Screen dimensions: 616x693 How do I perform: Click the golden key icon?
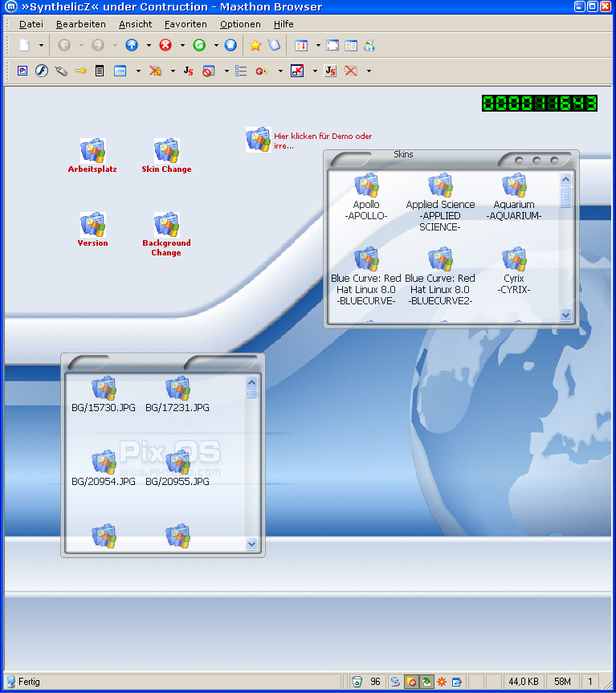point(80,71)
